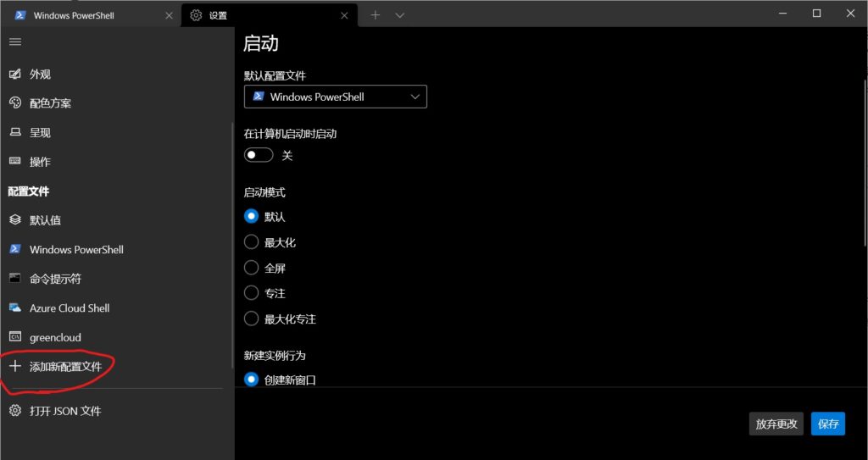The image size is (868, 460).
Task: Minimize the terminal window
Action: [782, 14]
